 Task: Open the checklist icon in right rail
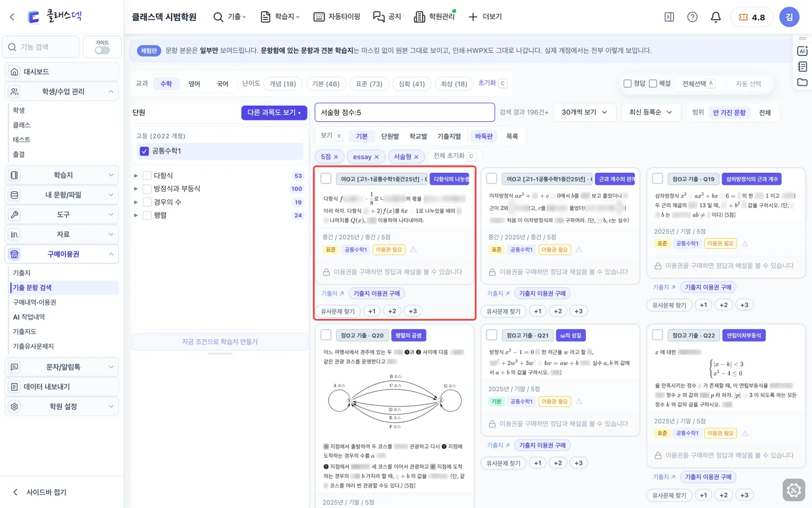tap(802, 67)
